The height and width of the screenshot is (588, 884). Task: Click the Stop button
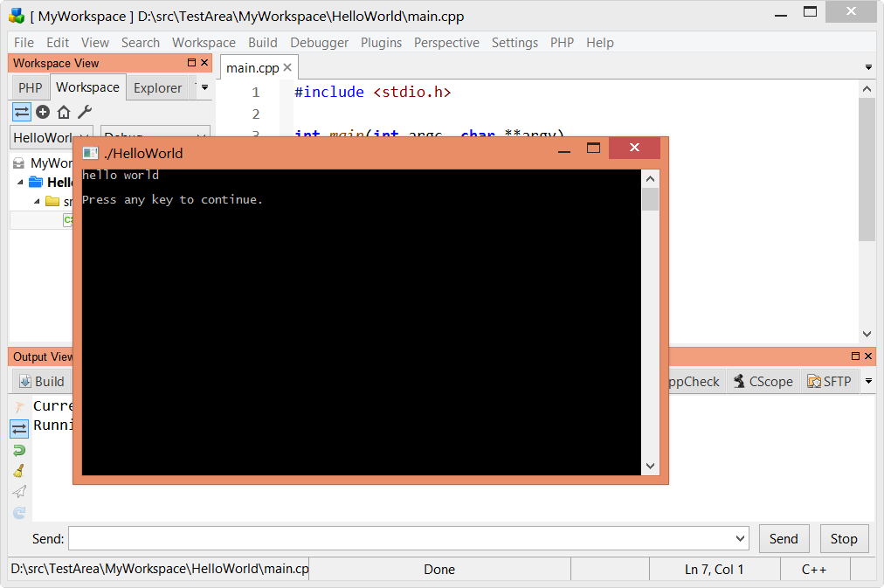844,538
